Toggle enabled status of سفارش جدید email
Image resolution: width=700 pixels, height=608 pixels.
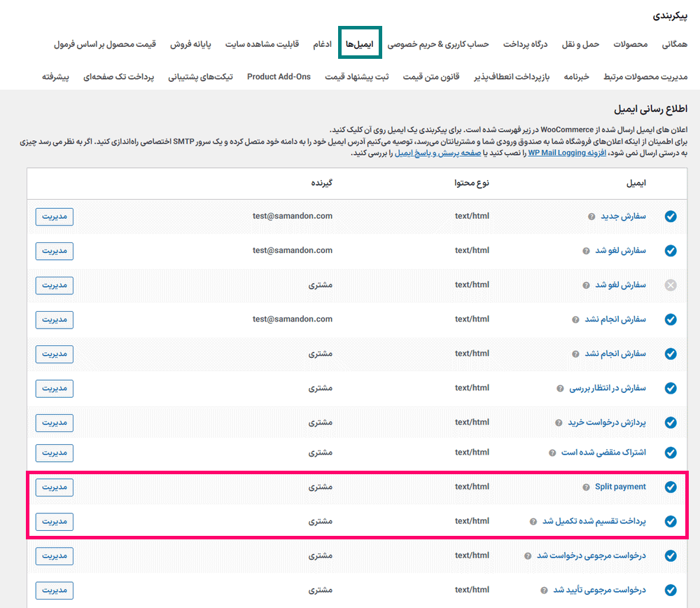tap(671, 216)
